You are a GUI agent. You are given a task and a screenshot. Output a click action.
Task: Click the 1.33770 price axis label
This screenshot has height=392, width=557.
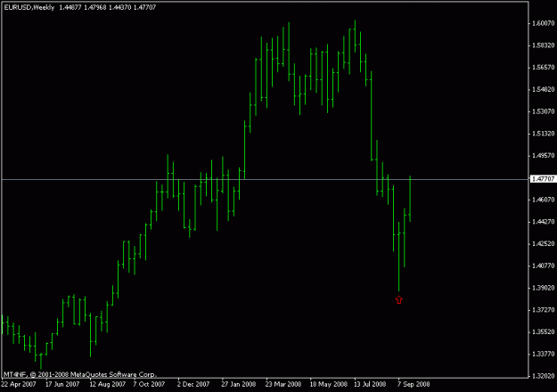coord(543,354)
